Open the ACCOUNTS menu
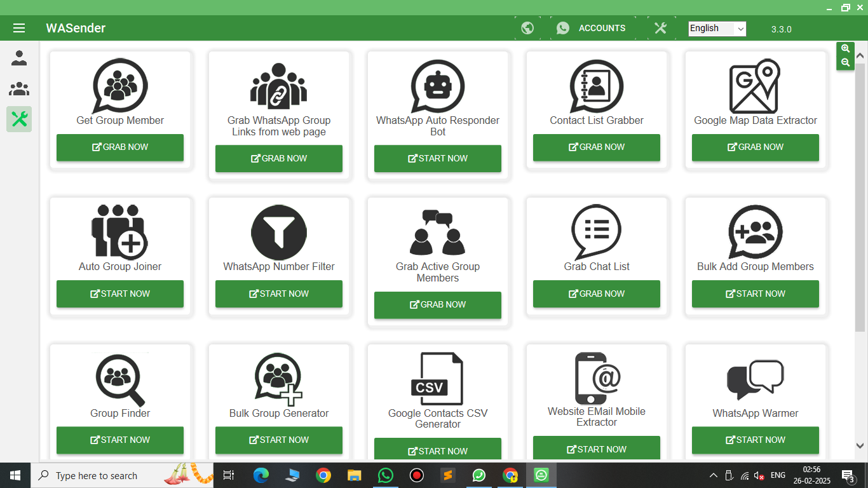This screenshot has width=868, height=488. pyautogui.click(x=602, y=28)
